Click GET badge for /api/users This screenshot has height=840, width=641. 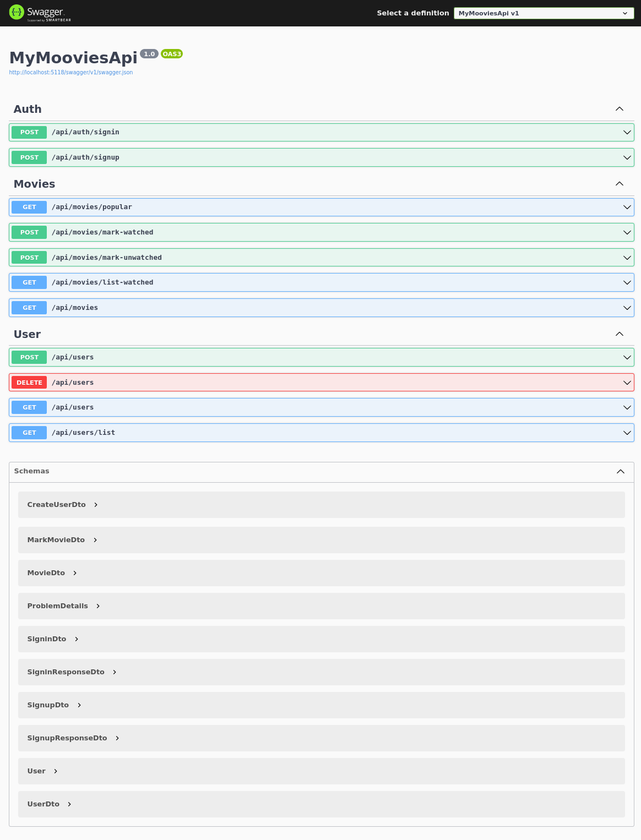point(29,407)
